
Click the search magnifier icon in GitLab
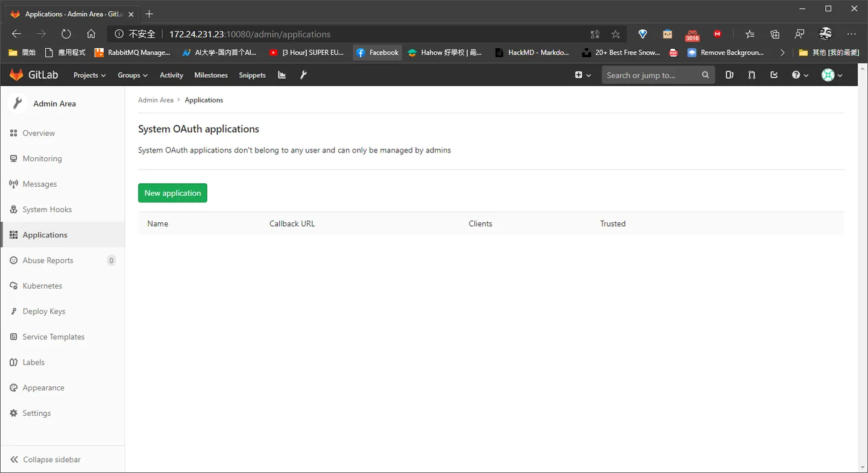pos(705,75)
